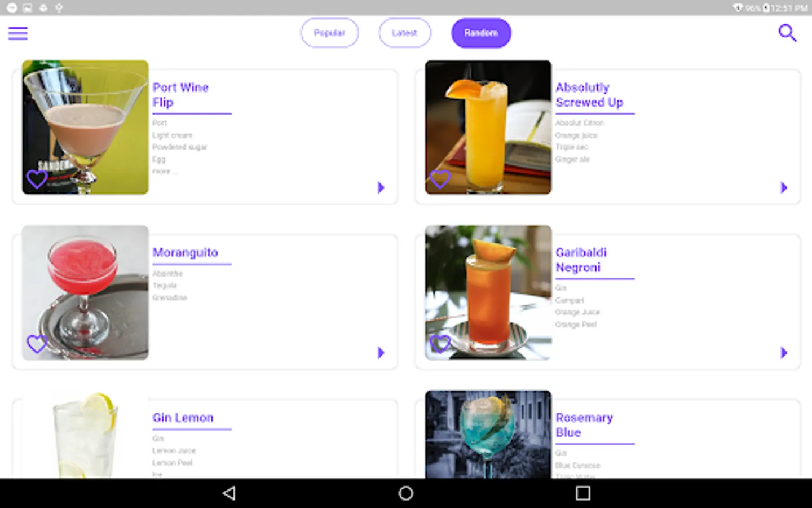Click the battery status icon
Image resolution: width=812 pixels, height=508 pixels.
[x=766, y=8]
